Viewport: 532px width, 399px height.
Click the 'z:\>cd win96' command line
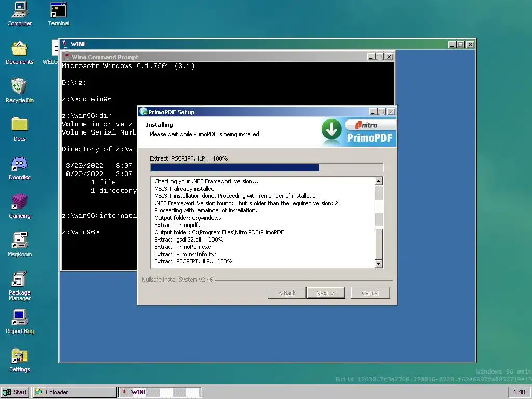coord(87,99)
